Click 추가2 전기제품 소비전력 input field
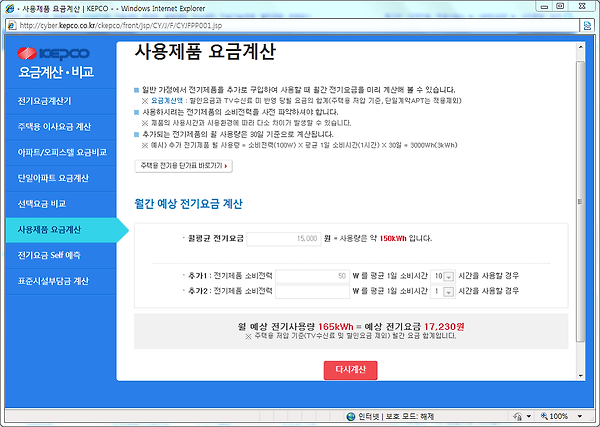The height and width of the screenshot is (427, 600). point(312,291)
